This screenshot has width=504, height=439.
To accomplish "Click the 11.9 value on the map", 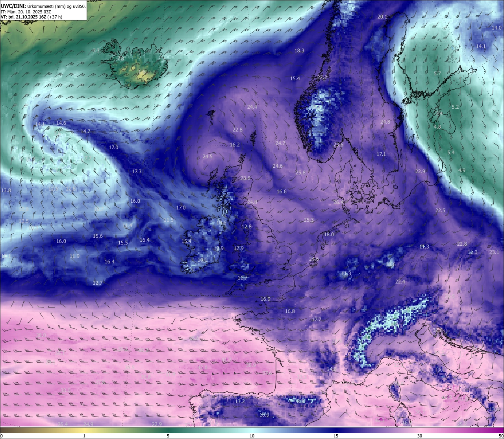I will click(x=74, y=256).
